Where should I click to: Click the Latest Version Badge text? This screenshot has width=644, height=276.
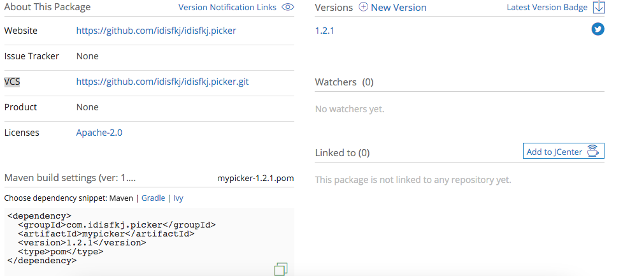click(547, 8)
